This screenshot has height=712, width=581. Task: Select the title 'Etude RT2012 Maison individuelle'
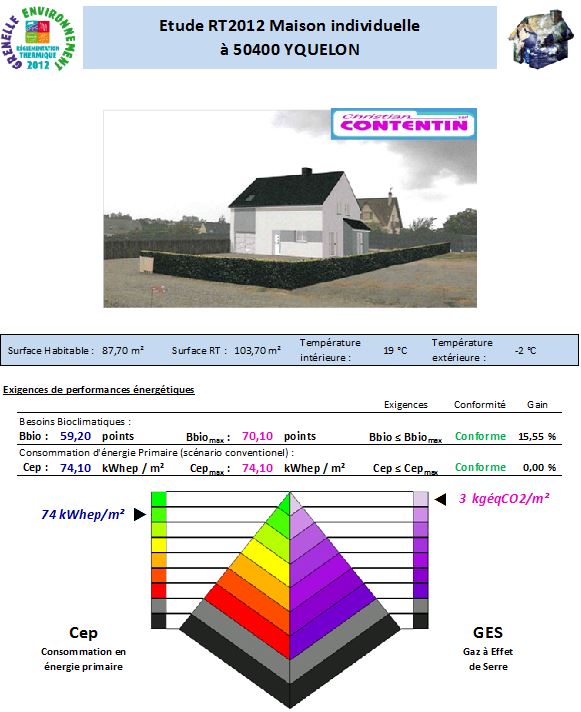tap(289, 25)
